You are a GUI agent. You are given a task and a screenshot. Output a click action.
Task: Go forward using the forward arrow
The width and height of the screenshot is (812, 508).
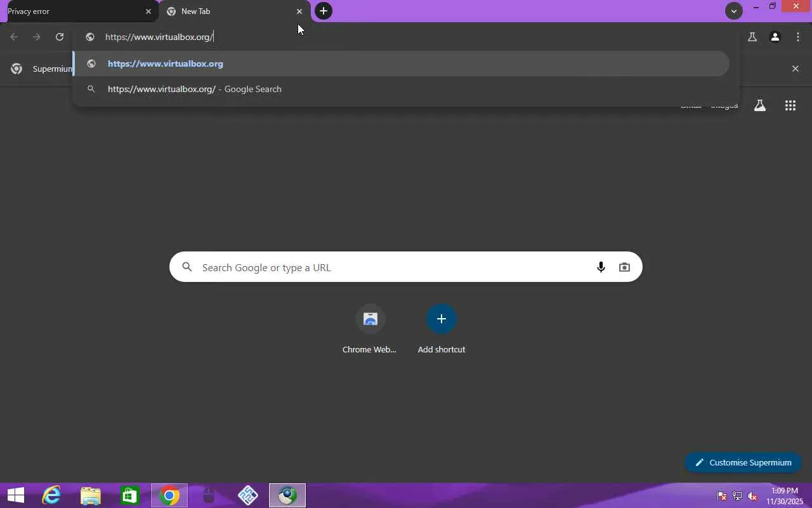click(x=37, y=37)
